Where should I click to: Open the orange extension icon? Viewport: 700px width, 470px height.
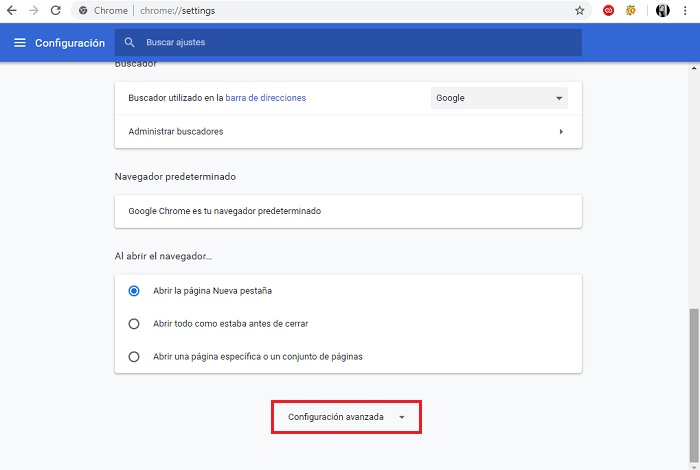(x=631, y=10)
